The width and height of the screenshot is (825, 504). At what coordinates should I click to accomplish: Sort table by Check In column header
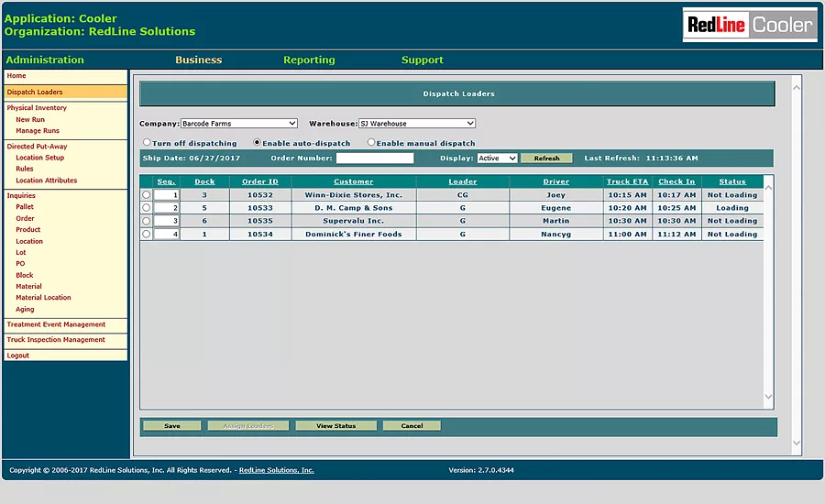click(x=676, y=181)
